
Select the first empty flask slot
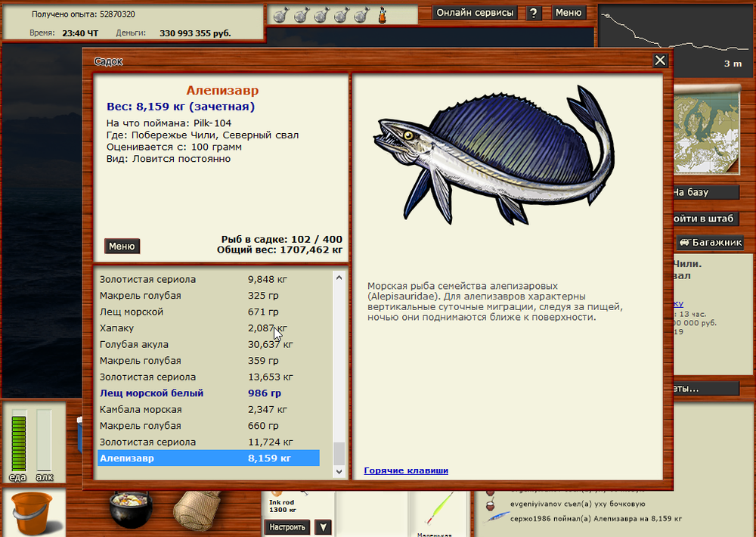pyautogui.click(x=280, y=14)
